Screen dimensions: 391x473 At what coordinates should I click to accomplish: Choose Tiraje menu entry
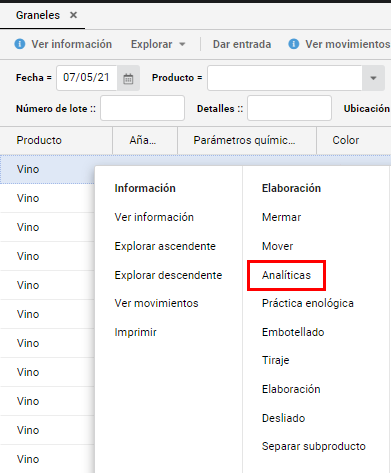coord(275,360)
